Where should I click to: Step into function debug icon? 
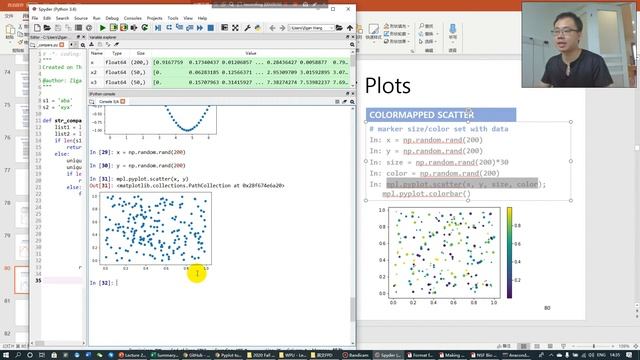coord(180,28)
